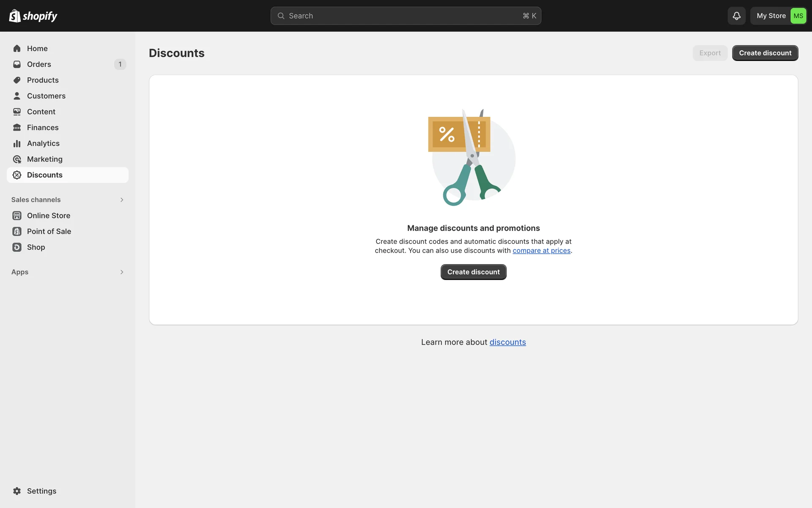Open the My Store account menu
The height and width of the screenshot is (508, 812).
(779, 16)
